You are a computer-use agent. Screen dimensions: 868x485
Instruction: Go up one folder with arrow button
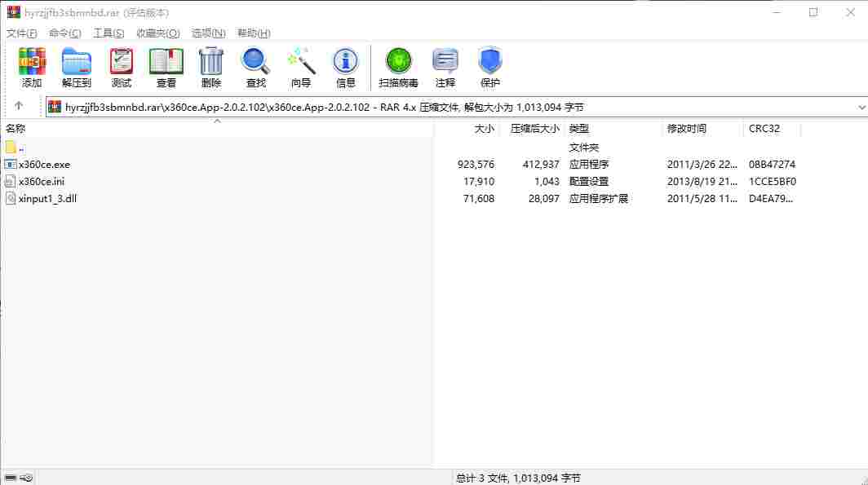coord(19,106)
